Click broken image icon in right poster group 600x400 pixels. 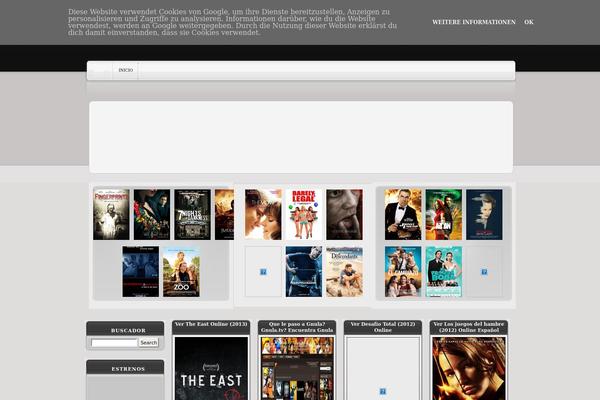484,272
